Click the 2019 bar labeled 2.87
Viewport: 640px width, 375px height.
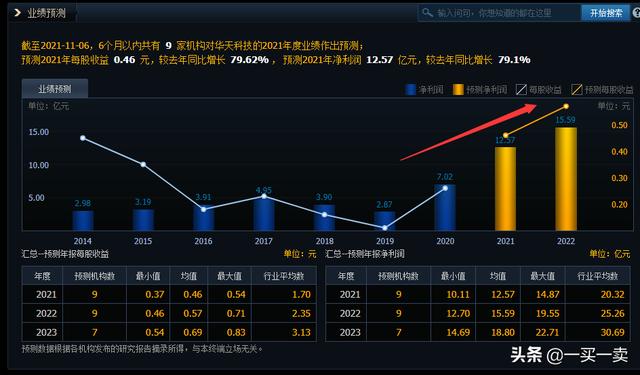pos(385,221)
